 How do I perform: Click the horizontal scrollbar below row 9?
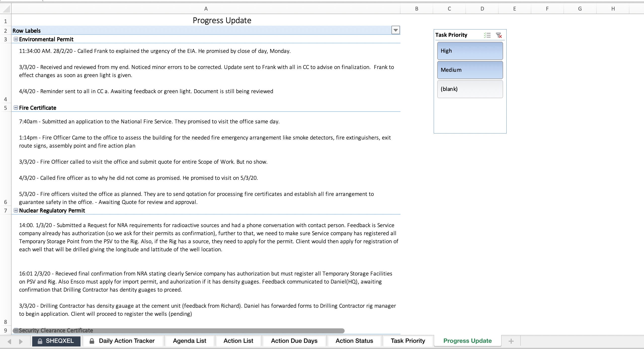(x=176, y=331)
